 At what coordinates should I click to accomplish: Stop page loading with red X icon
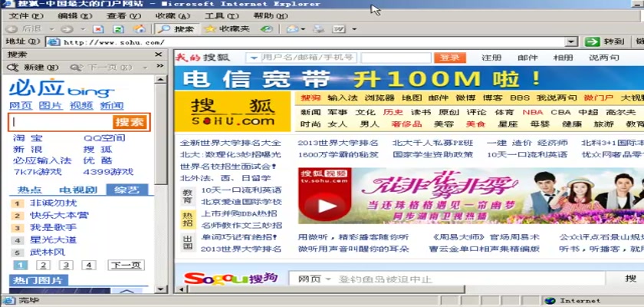coord(98,29)
